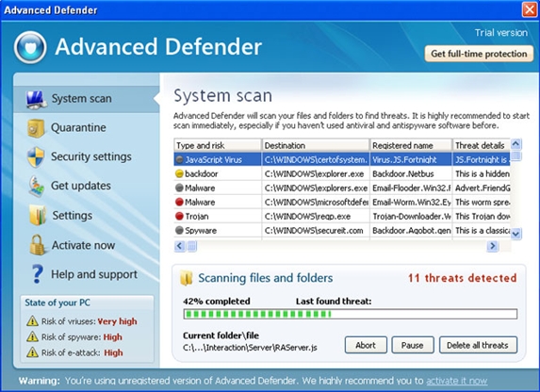
Task: Go to Security settings
Action: tap(91, 156)
